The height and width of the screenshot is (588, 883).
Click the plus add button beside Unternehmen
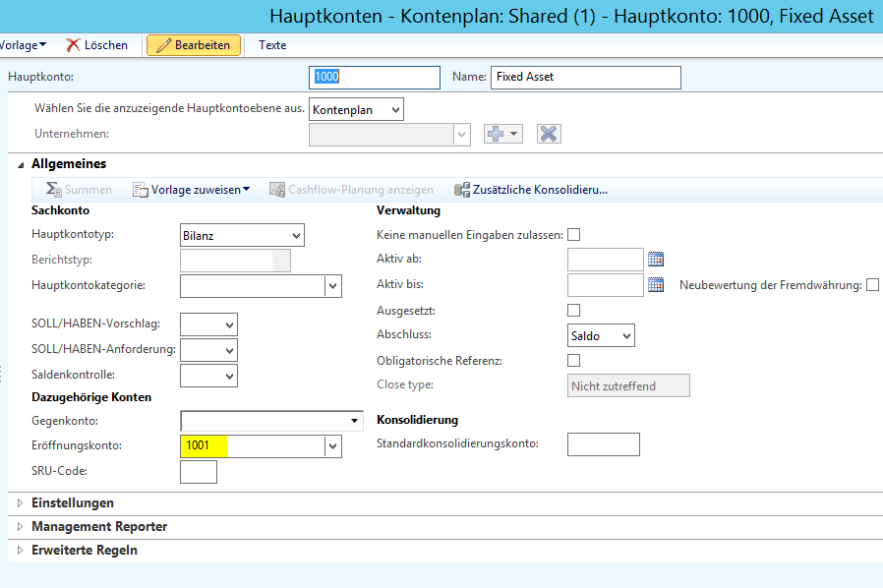click(x=503, y=134)
